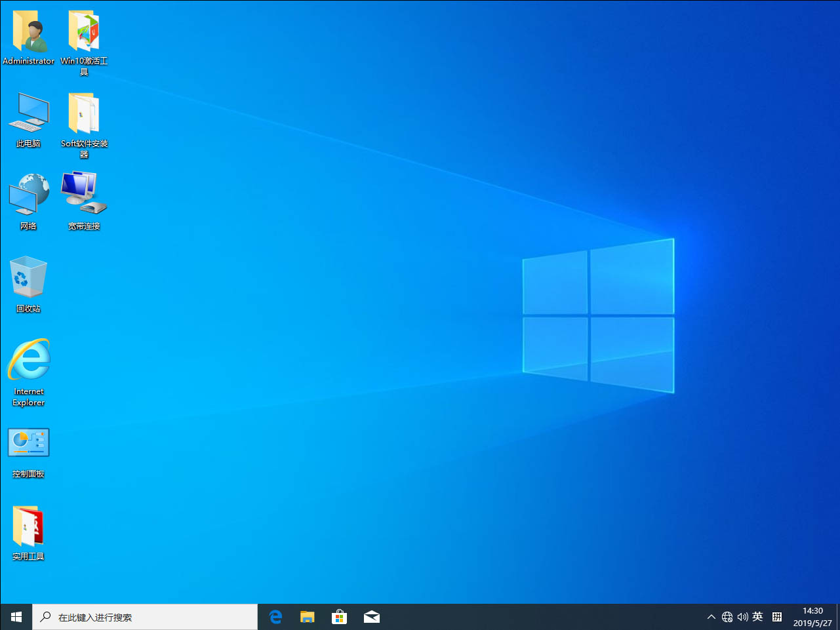Launch Internet Explorer from the desktop

coord(28,359)
